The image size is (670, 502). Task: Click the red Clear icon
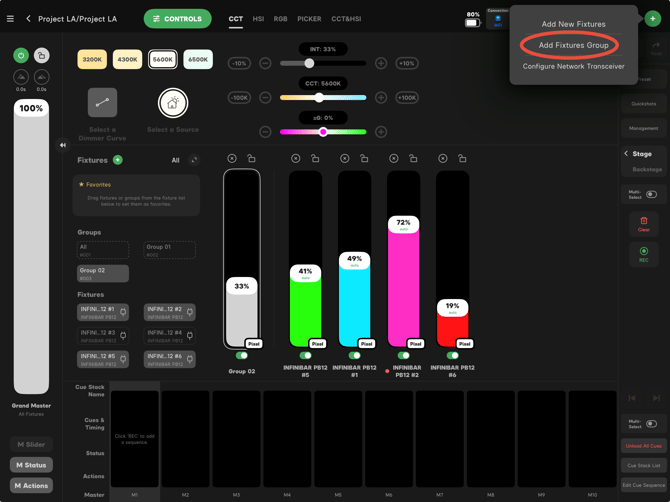[644, 223]
